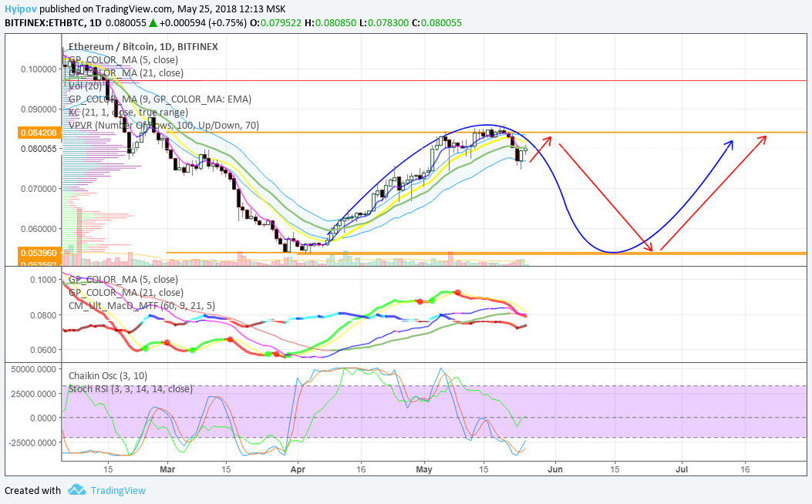
Task: Click the 0.070000 price axis label
Action: point(39,189)
